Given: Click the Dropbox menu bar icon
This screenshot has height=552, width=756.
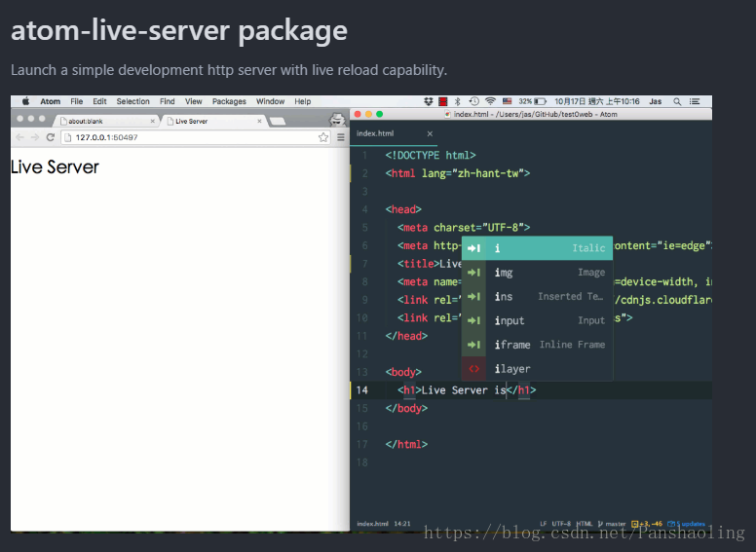Looking at the screenshot, I should [x=428, y=101].
